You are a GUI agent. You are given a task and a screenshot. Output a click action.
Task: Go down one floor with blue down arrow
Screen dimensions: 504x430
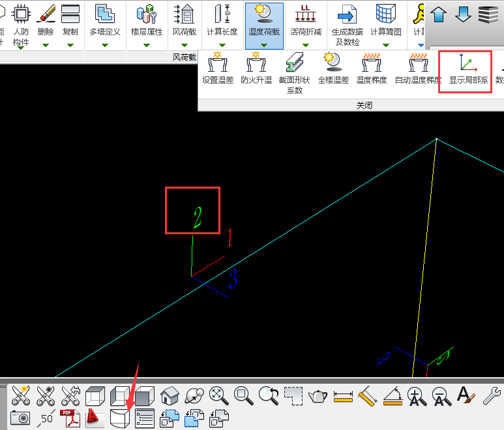pyautogui.click(x=463, y=14)
